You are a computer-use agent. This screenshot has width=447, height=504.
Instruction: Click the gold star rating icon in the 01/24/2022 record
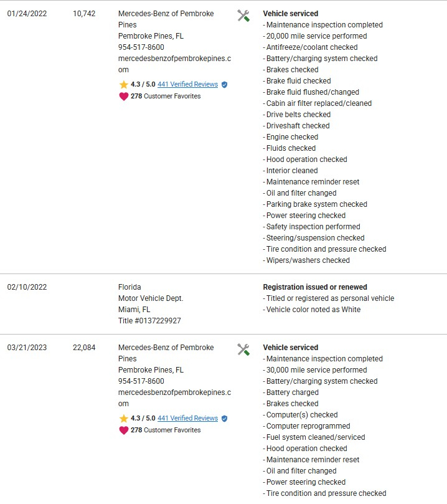tap(124, 85)
